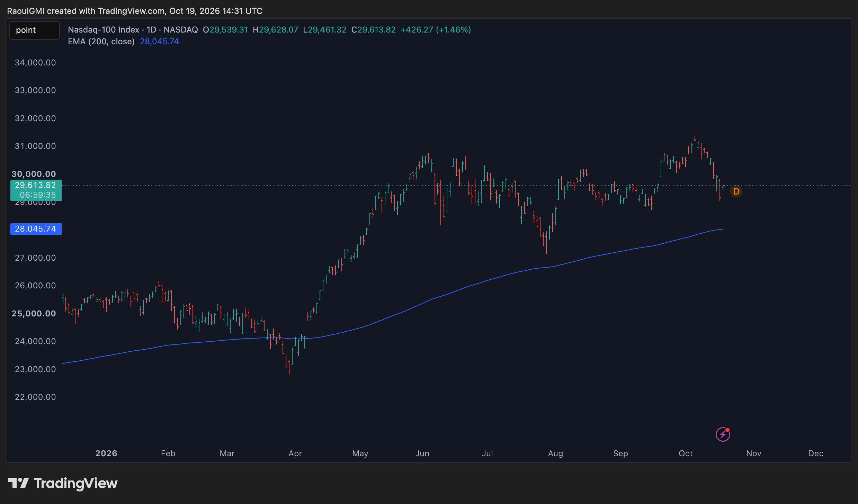The image size is (858, 504).
Task: Click the Jul label on time axis
Action: click(487, 453)
